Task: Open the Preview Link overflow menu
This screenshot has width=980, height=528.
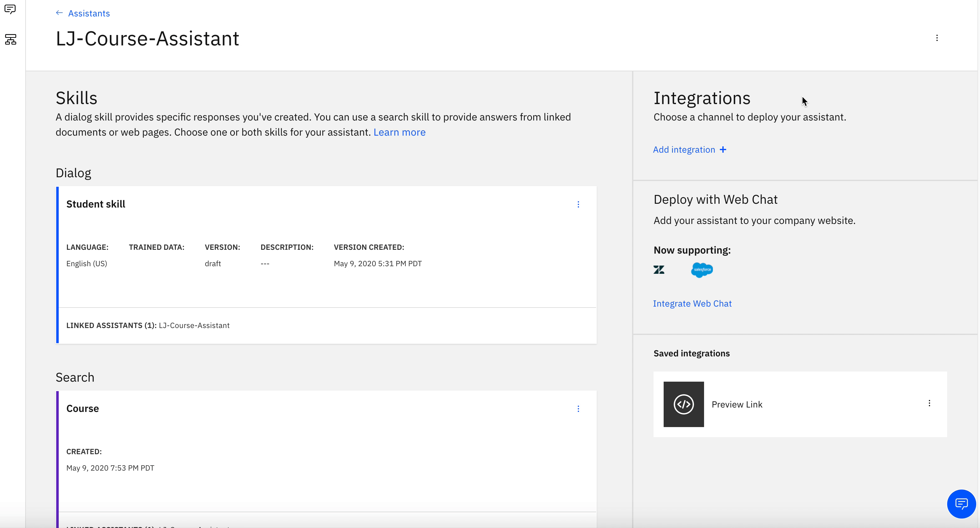Action: coord(929,403)
